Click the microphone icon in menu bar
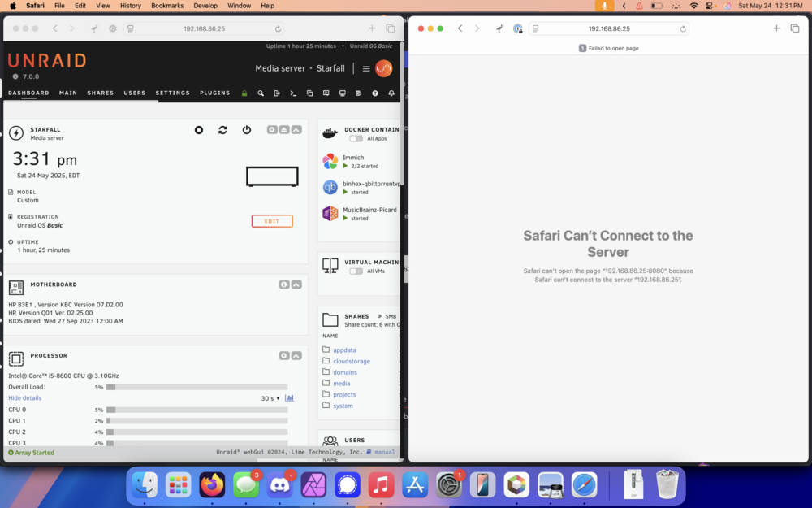The image size is (812, 508). point(604,6)
